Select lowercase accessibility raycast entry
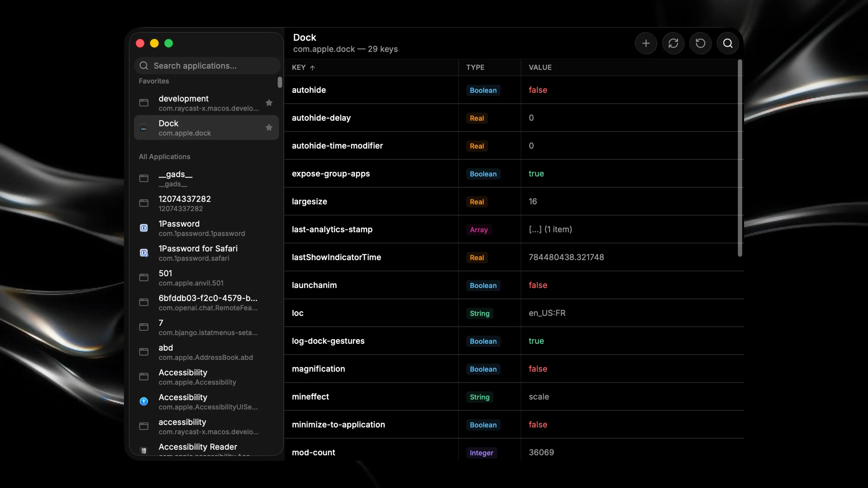This screenshot has width=868, height=488. [x=206, y=426]
